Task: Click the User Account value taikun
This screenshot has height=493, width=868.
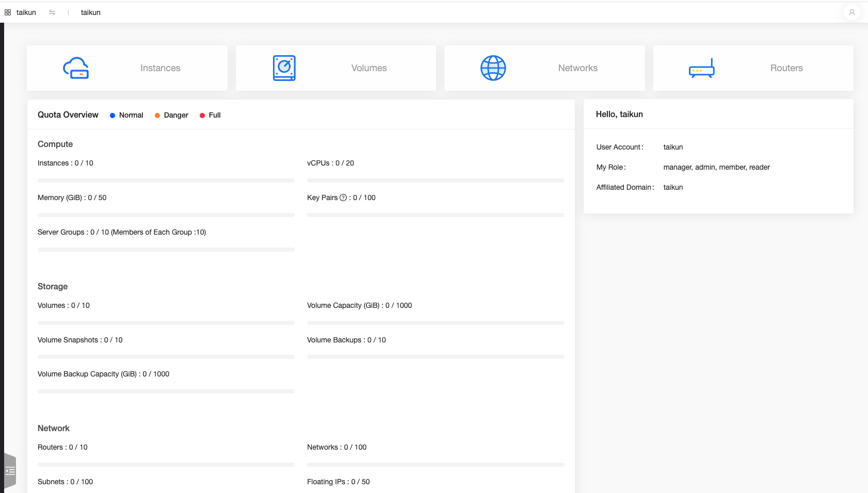Action: [x=673, y=147]
